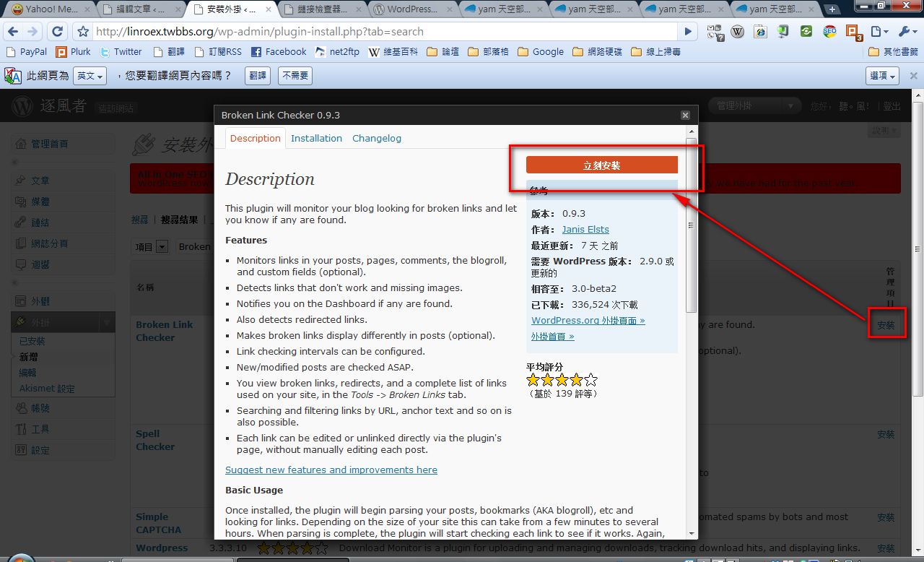Screen dimensions: 924x562
Task: Close the Broken Link Checker popup
Action: coord(685,115)
